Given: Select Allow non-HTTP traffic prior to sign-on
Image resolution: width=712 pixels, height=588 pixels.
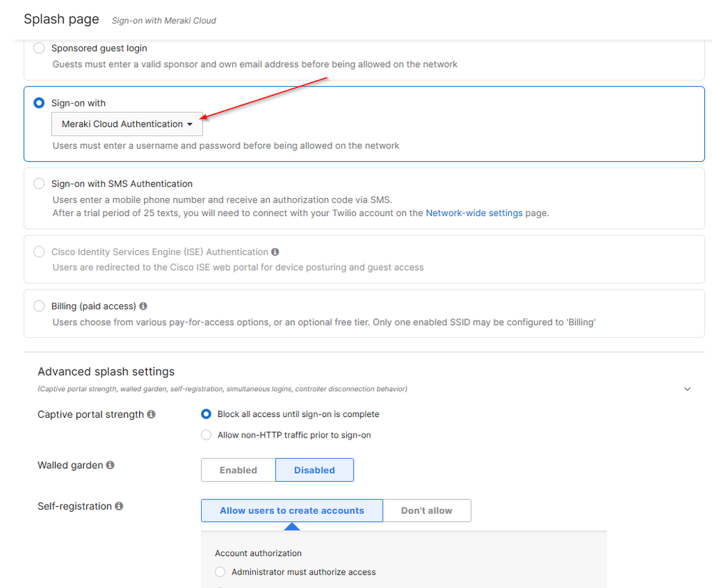Looking at the screenshot, I should (206, 435).
